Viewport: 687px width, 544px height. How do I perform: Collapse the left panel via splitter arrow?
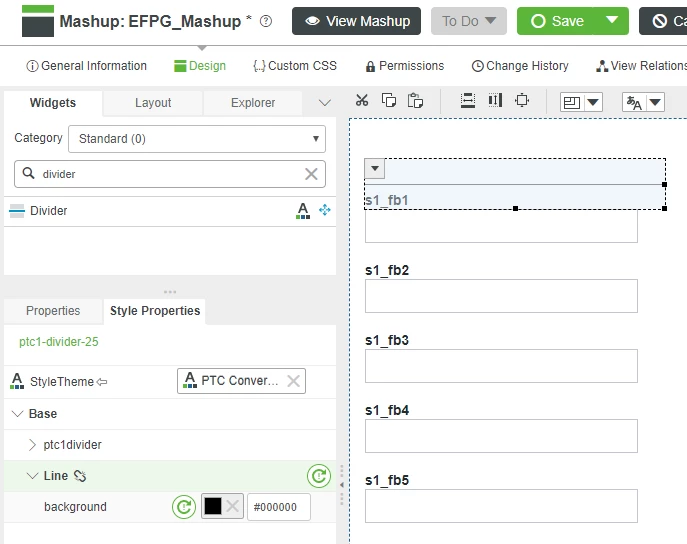click(x=342, y=485)
